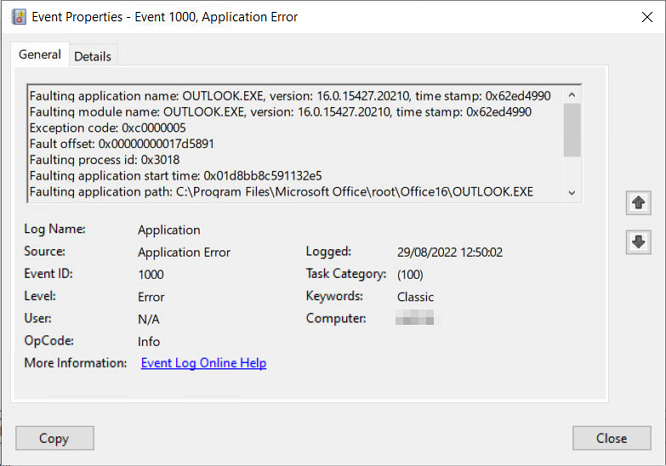This screenshot has width=666, height=466.
Task: Click the 'Logged:' label
Action: [329, 251]
